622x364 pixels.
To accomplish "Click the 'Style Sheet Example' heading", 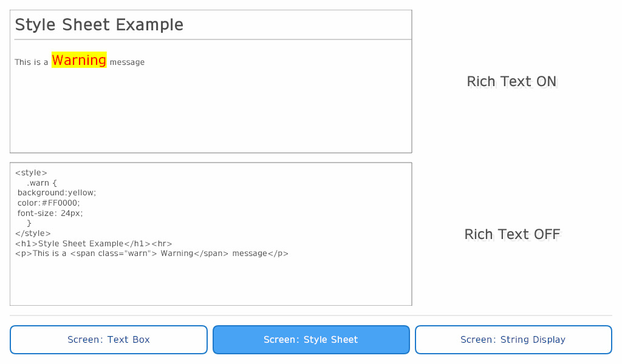I will 99,24.
